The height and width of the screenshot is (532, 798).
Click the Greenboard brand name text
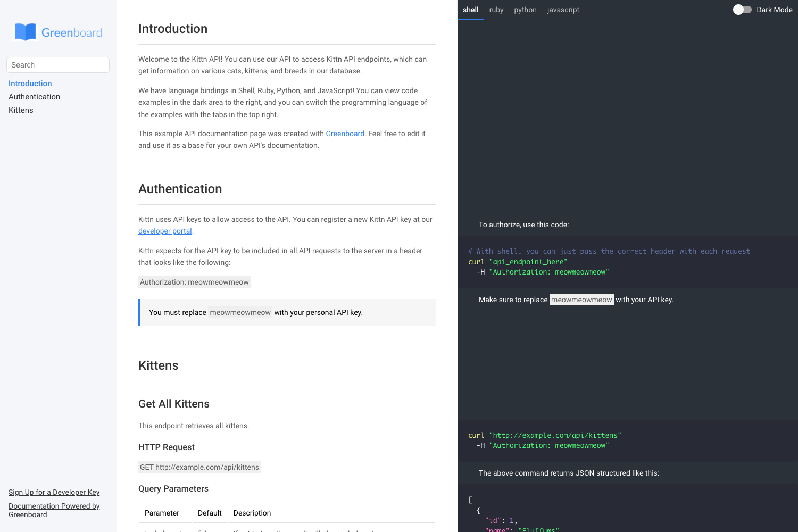coord(72,32)
